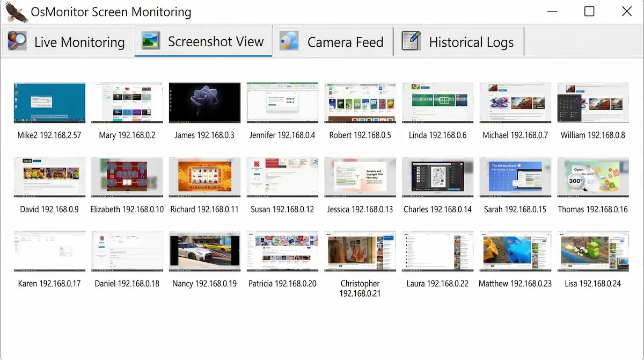Click the William 192.168.0.8 name label

[x=592, y=135]
